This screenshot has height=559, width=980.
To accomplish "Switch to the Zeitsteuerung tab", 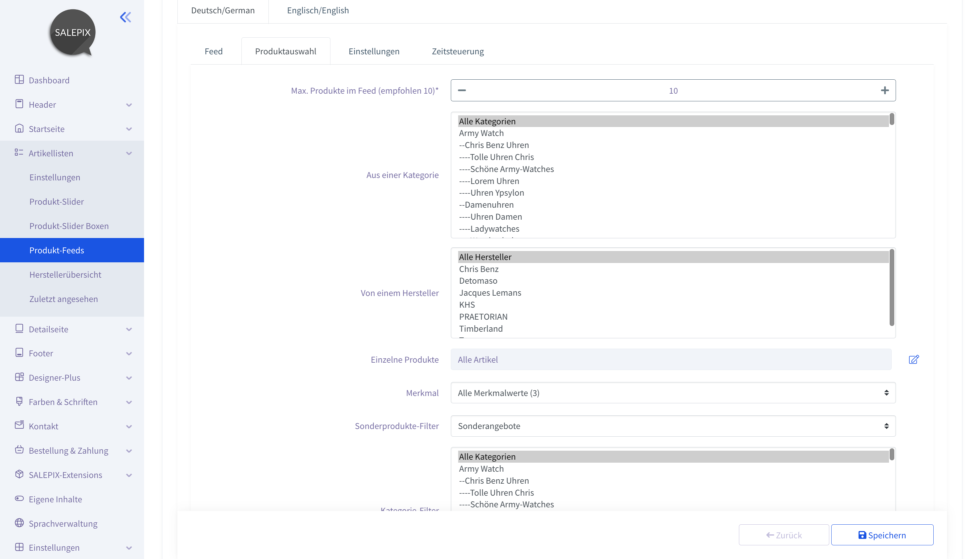I will tap(458, 51).
